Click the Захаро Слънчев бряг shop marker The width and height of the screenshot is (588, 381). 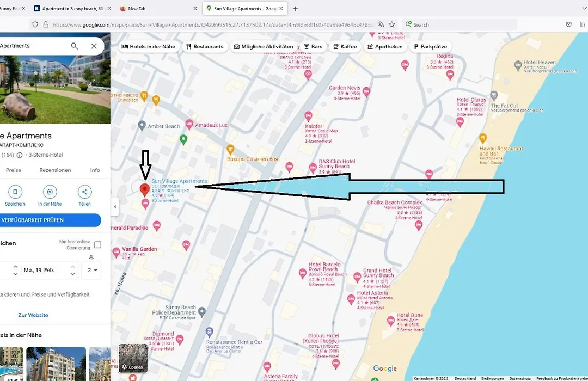[230, 149]
